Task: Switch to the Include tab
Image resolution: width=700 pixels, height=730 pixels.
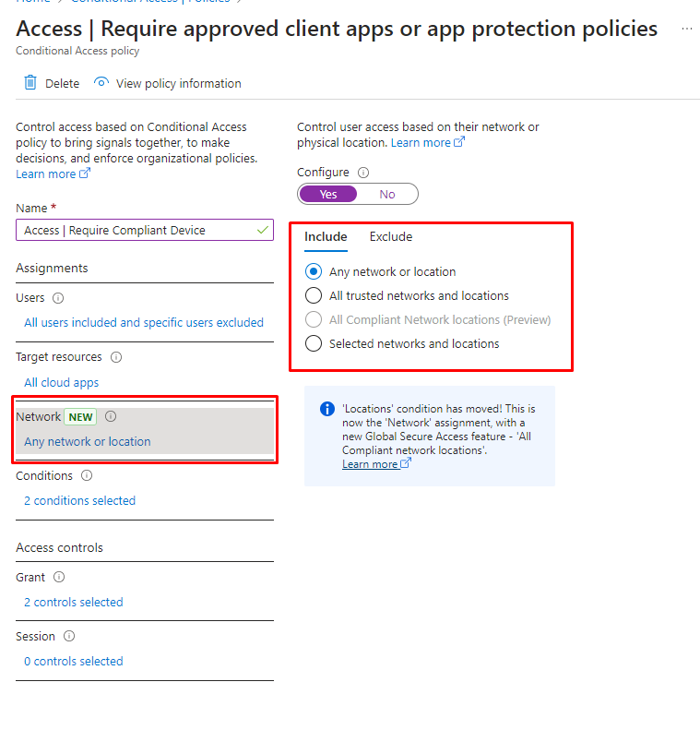Action: (x=326, y=236)
